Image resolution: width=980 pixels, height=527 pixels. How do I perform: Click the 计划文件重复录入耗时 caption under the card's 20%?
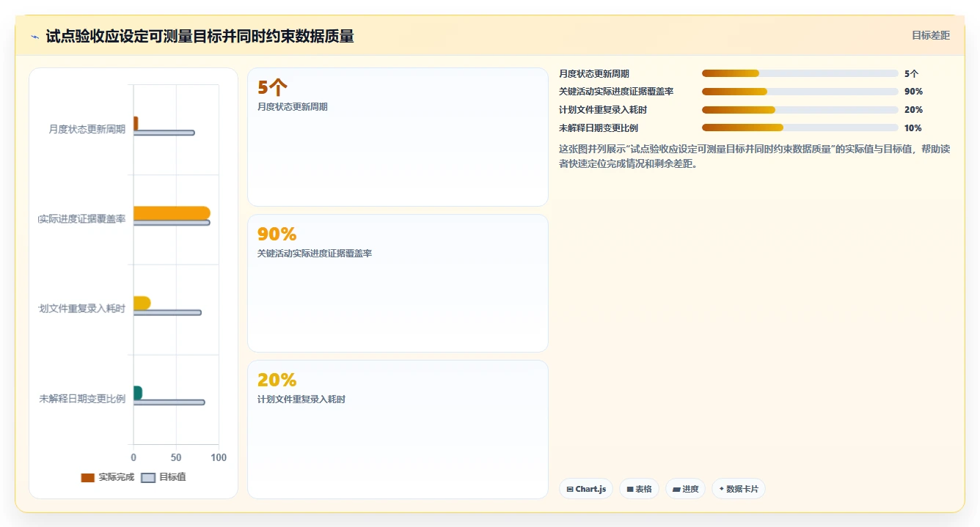click(x=301, y=399)
